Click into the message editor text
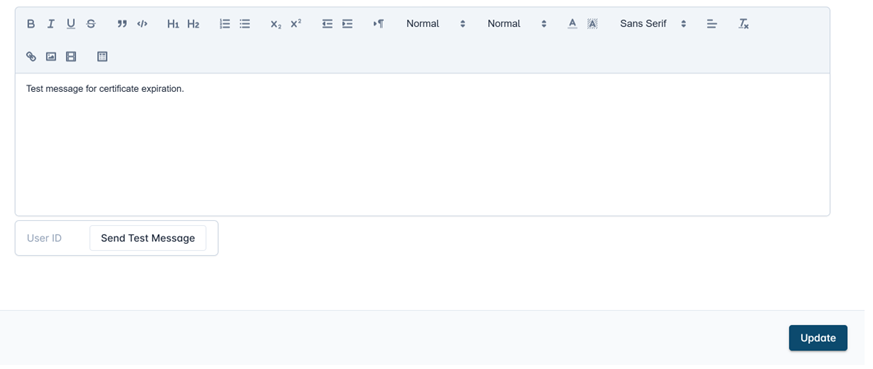This screenshot has width=873, height=369. click(x=105, y=88)
